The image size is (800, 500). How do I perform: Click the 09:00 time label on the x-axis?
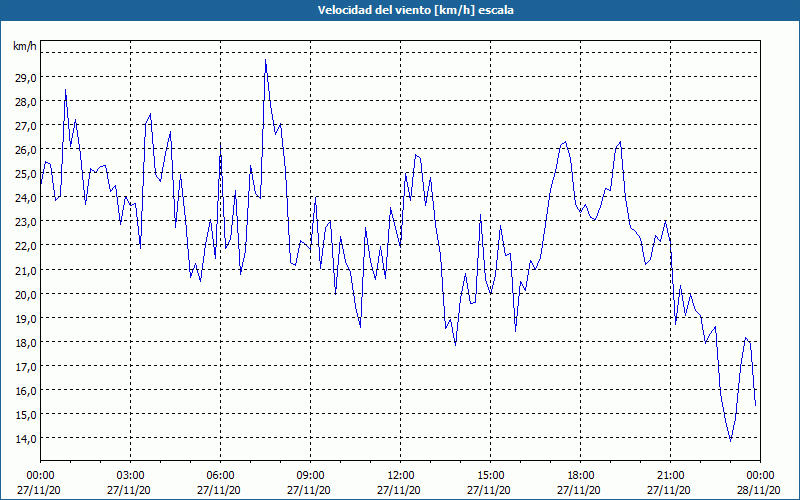pyautogui.click(x=310, y=476)
